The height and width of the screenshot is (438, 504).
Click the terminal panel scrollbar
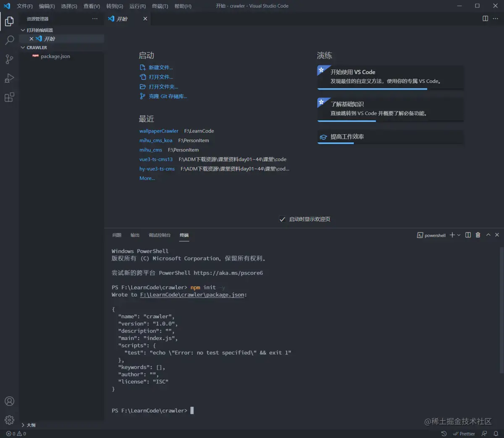501,310
